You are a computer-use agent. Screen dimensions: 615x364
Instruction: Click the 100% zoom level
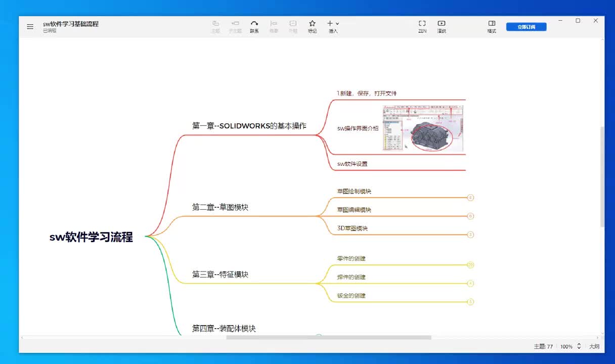tap(566, 347)
